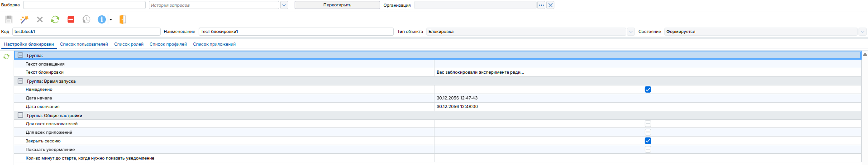Click the Организация input field
Screen dimensions: 868x165
click(x=475, y=5)
